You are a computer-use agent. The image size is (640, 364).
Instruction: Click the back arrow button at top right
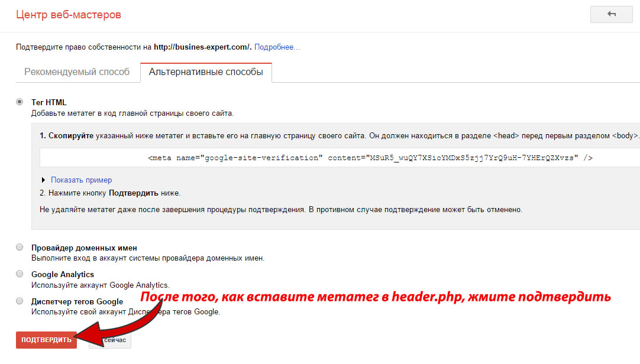pyautogui.click(x=611, y=14)
